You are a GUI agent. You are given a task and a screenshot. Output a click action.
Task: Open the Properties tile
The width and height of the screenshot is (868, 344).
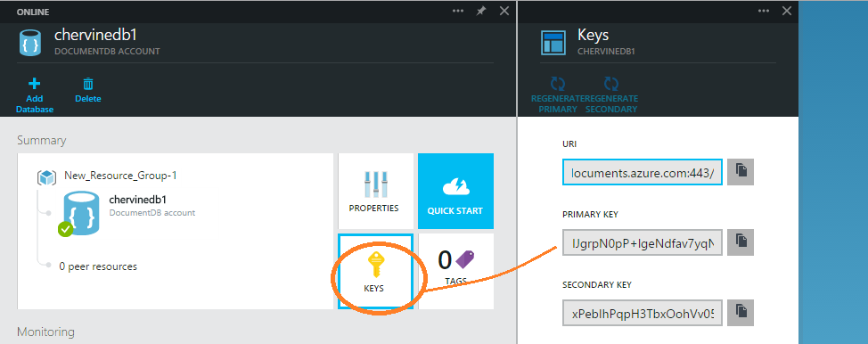(375, 191)
